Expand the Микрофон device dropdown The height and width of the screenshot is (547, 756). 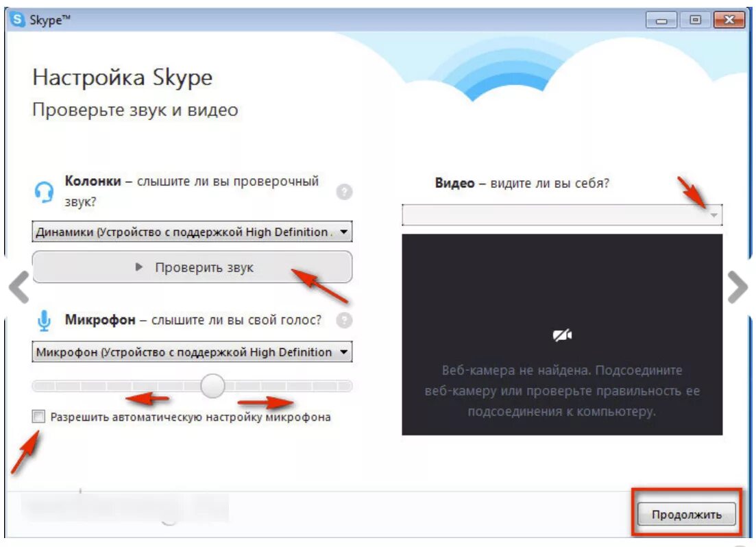[192, 352]
